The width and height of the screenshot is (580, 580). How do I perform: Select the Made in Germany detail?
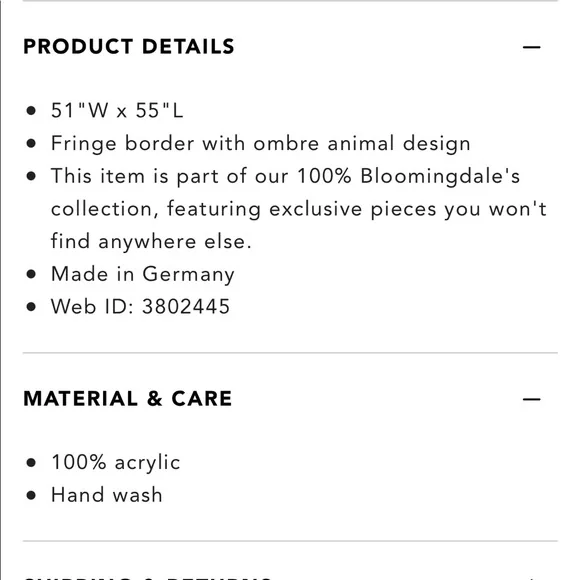pyautogui.click(x=142, y=274)
